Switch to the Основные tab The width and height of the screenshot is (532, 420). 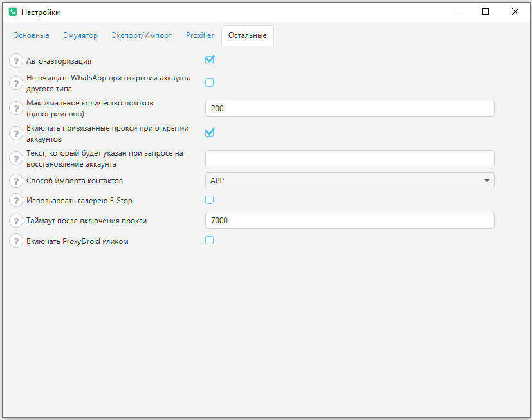[x=31, y=35]
